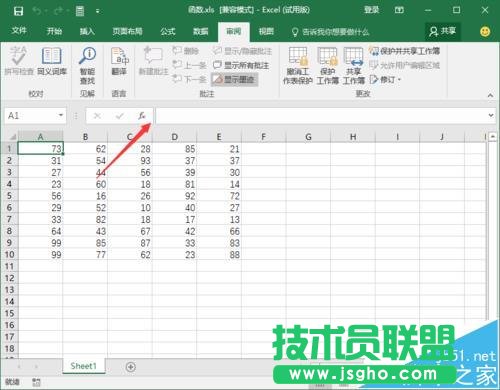Open the 视图 ribbon tab
The image size is (500, 390).
click(x=266, y=31)
